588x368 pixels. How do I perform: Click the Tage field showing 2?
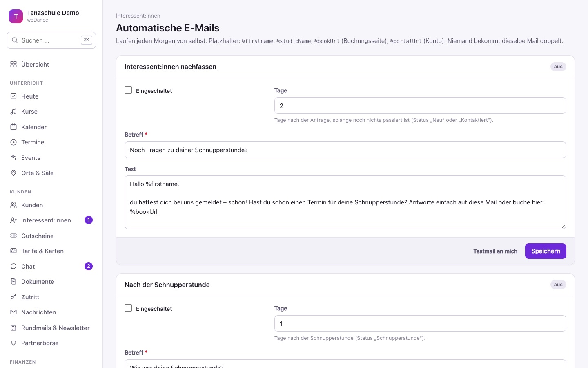click(420, 105)
